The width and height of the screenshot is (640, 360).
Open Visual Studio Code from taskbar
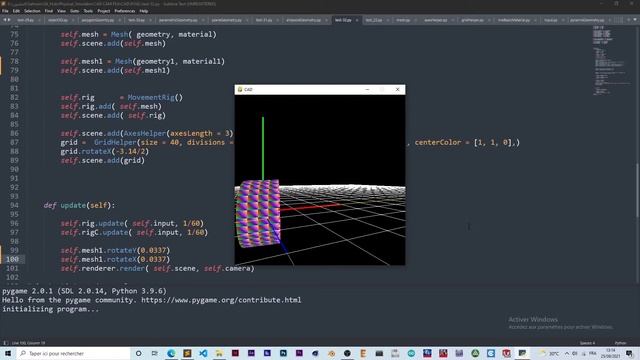coord(203,353)
